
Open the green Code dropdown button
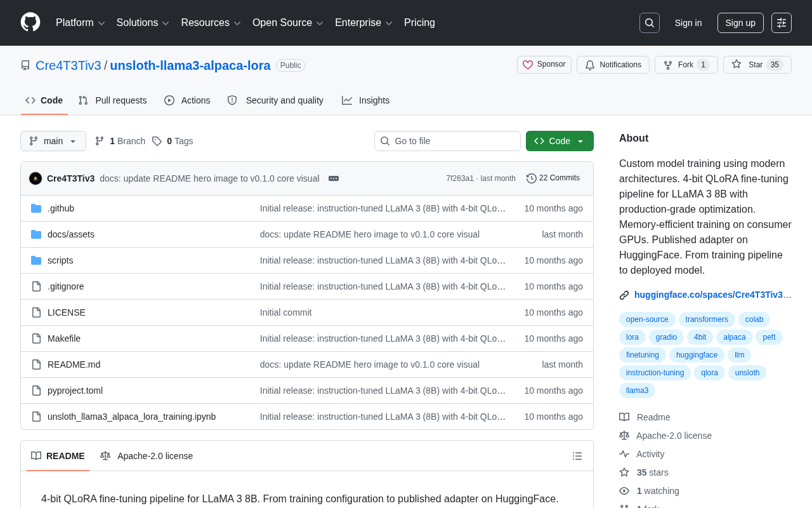[560, 141]
